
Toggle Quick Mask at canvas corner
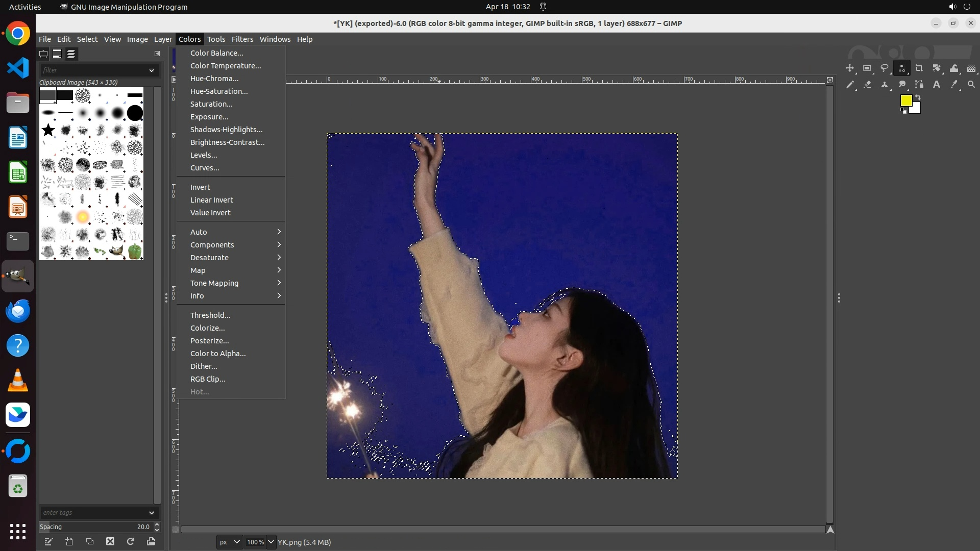(175, 530)
